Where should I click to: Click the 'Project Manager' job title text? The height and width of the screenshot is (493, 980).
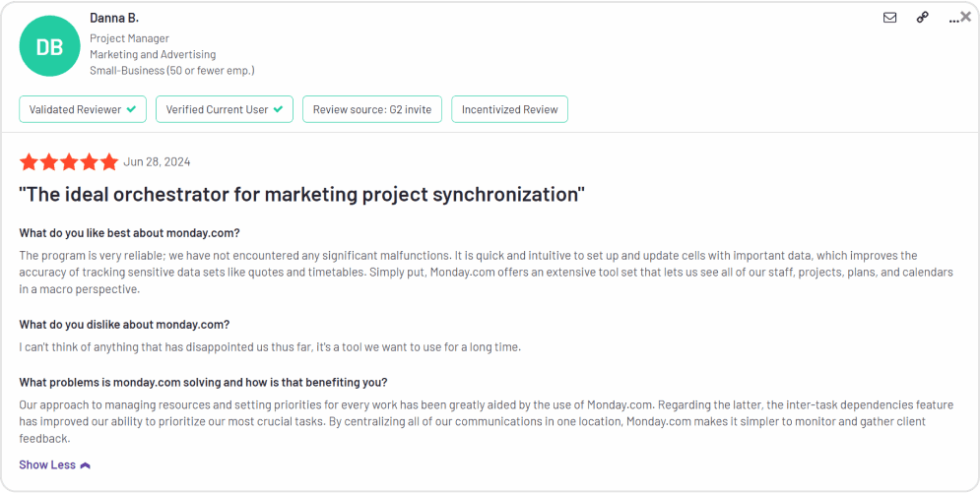pos(129,38)
